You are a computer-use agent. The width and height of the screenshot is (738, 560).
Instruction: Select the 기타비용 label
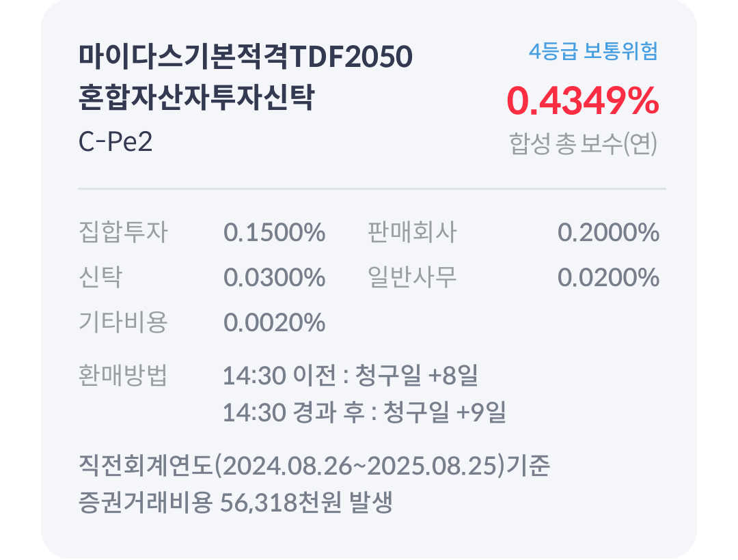click(x=123, y=322)
